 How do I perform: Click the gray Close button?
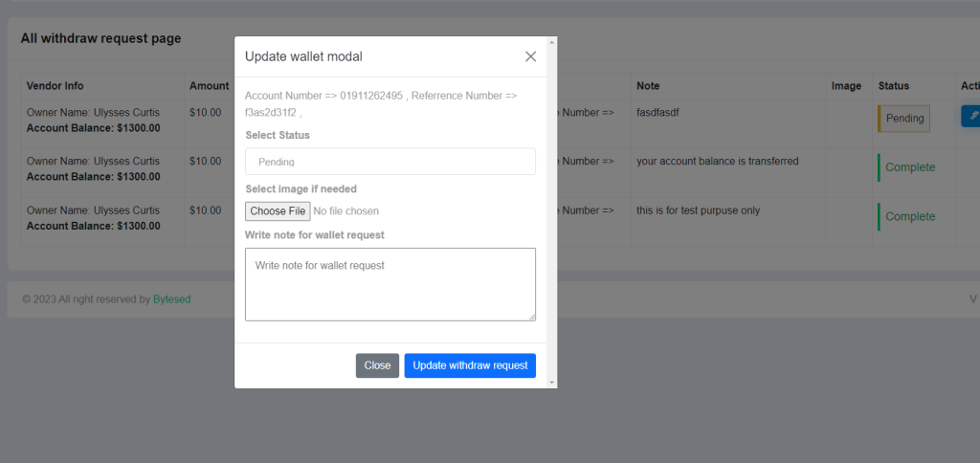point(377,365)
